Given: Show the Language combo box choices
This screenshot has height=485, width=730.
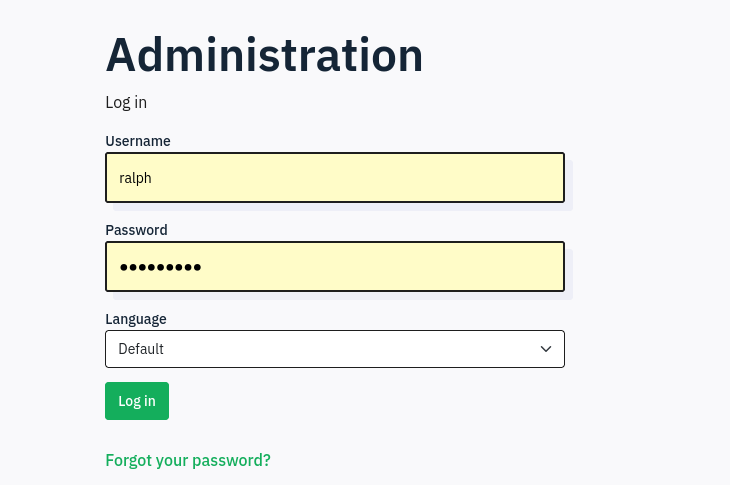Looking at the screenshot, I should point(334,349).
